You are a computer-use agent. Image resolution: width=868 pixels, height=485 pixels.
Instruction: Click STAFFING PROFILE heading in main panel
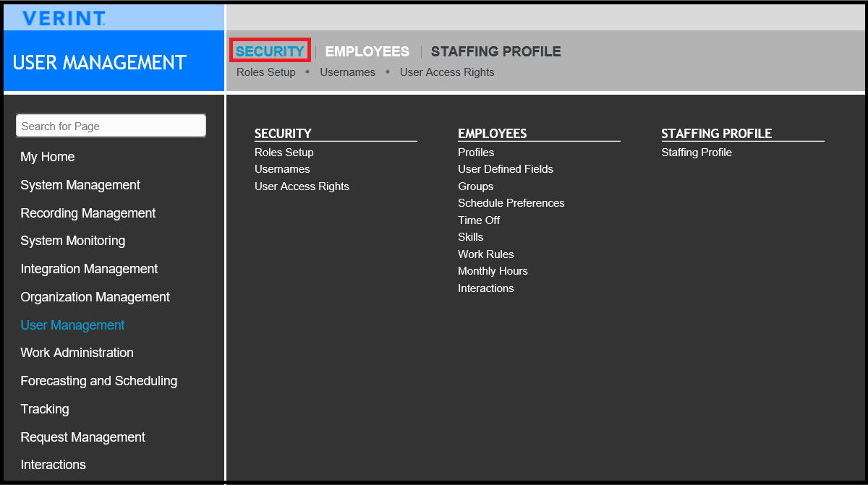[x=717, y=134]
